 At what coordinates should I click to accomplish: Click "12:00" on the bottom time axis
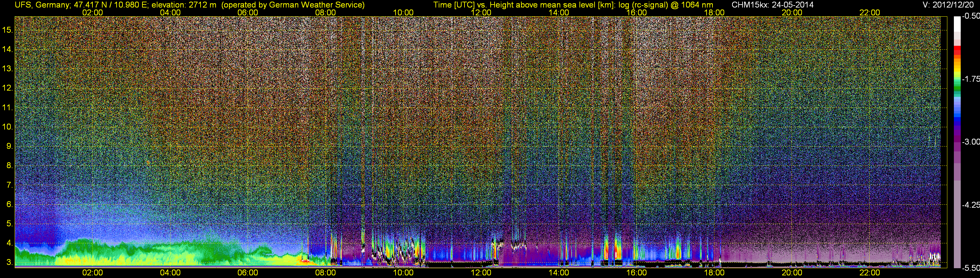[x=481, y=273]
